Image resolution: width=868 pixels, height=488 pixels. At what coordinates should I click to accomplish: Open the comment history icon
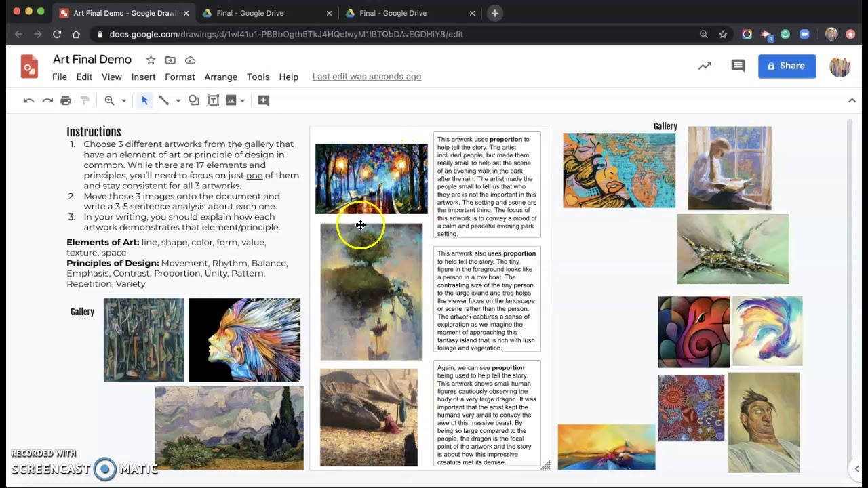pyautogui.click(x=738, y=66)
